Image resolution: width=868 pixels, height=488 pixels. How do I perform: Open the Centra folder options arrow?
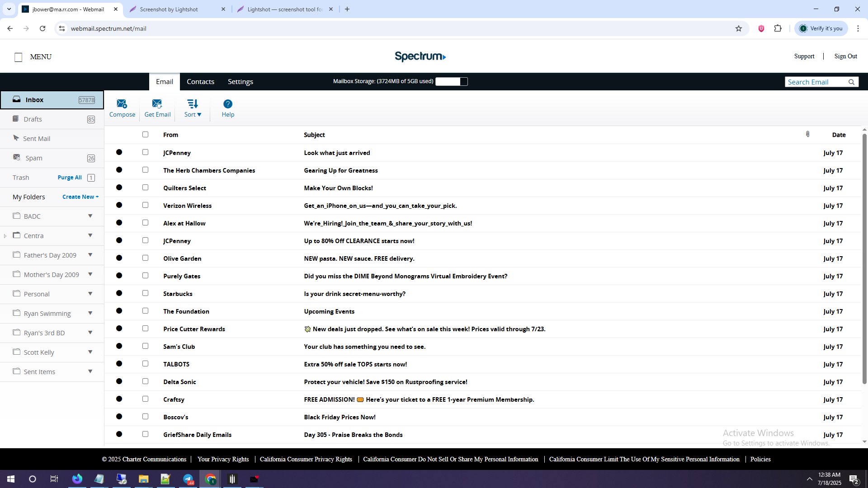(90, 235)
